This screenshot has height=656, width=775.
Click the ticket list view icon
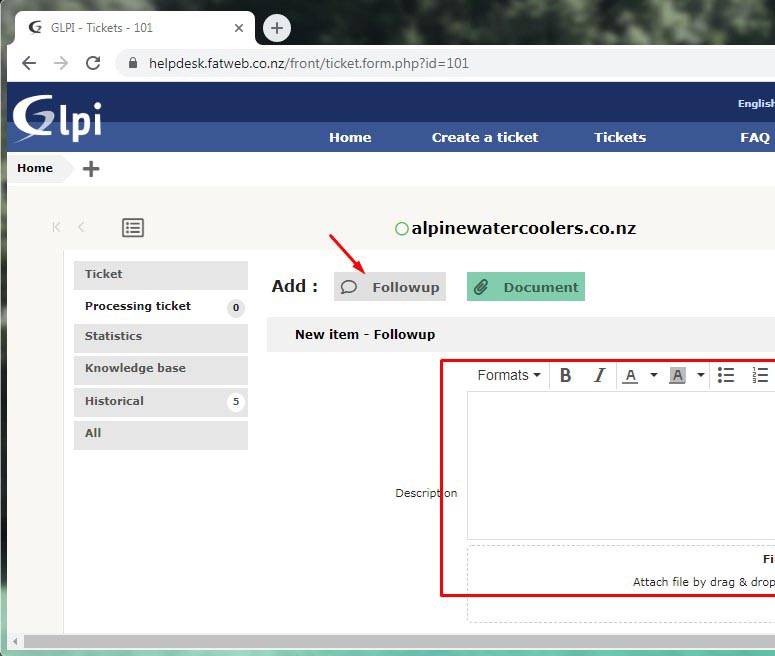133,228
